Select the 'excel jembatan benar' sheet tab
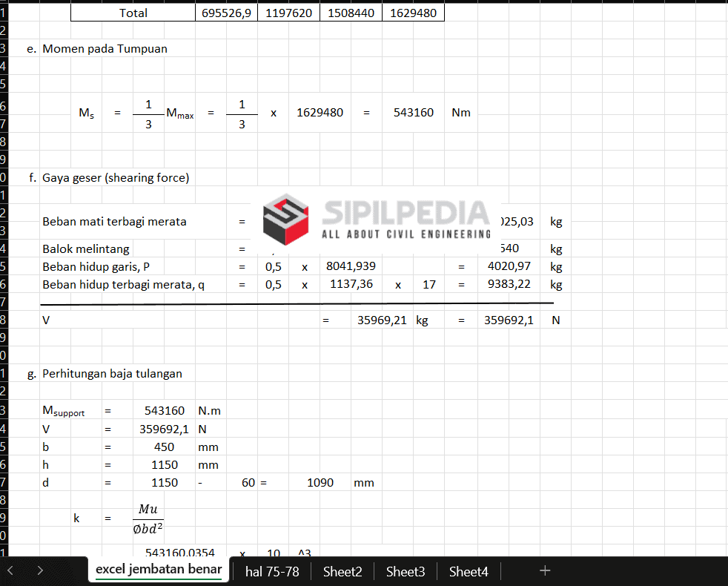 (x=159, y=570)
